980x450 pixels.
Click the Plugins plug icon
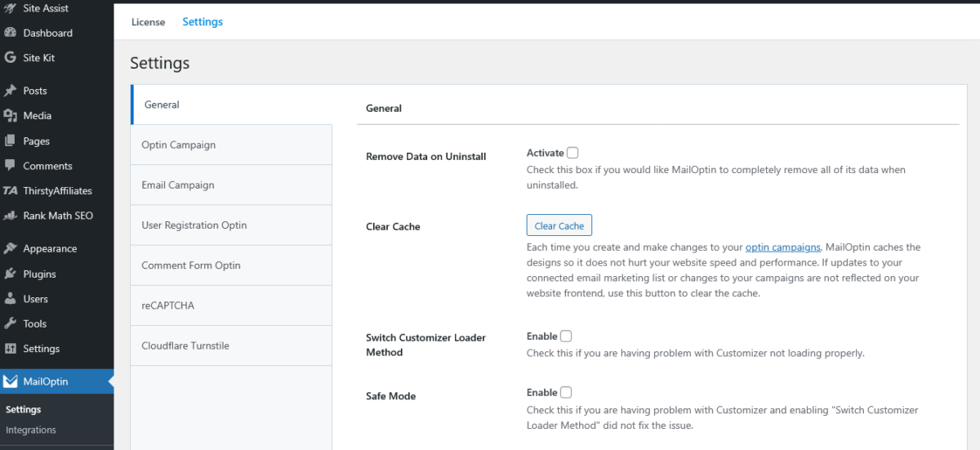pos(11,274)
